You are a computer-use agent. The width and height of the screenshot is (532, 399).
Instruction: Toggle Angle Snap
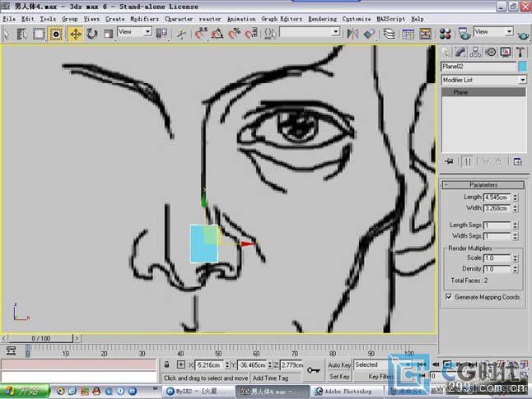coord(217,34)
